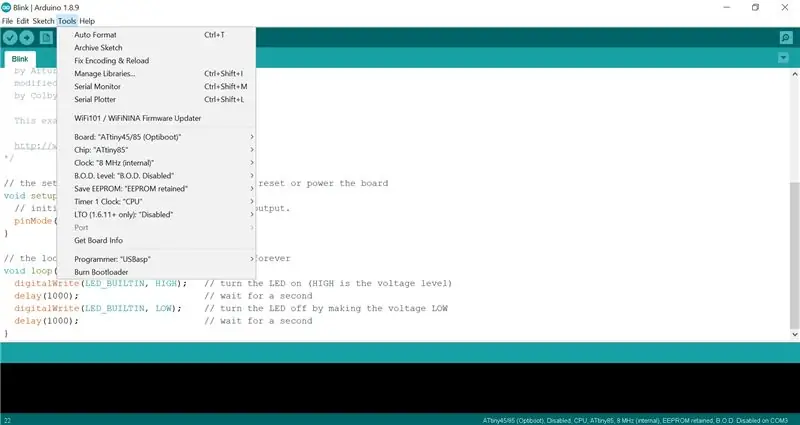800x425 pixels.
Task: Open the Edit menu
Action: pyautogui.click(x=22, y=21)
